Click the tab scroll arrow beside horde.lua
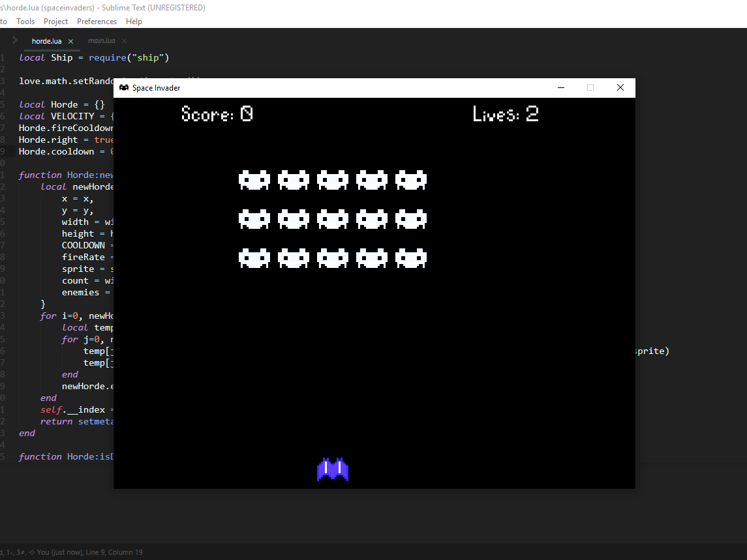The width and height of the screenshot is (747, 560). (x=15, y=40)
